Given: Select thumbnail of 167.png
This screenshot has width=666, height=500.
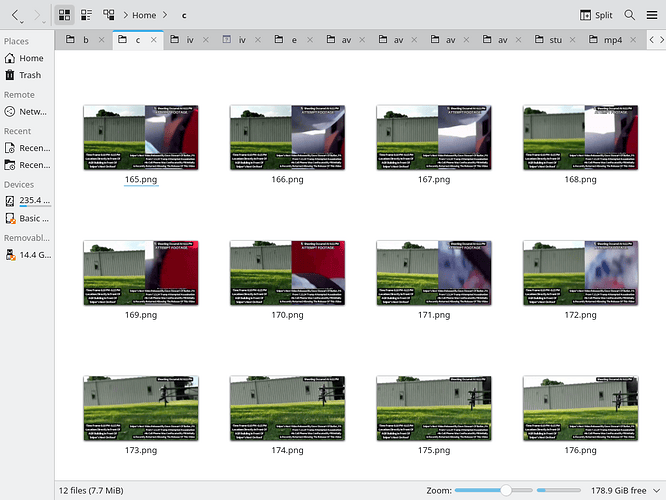Looking at the screenshot, I should (434, 138).
